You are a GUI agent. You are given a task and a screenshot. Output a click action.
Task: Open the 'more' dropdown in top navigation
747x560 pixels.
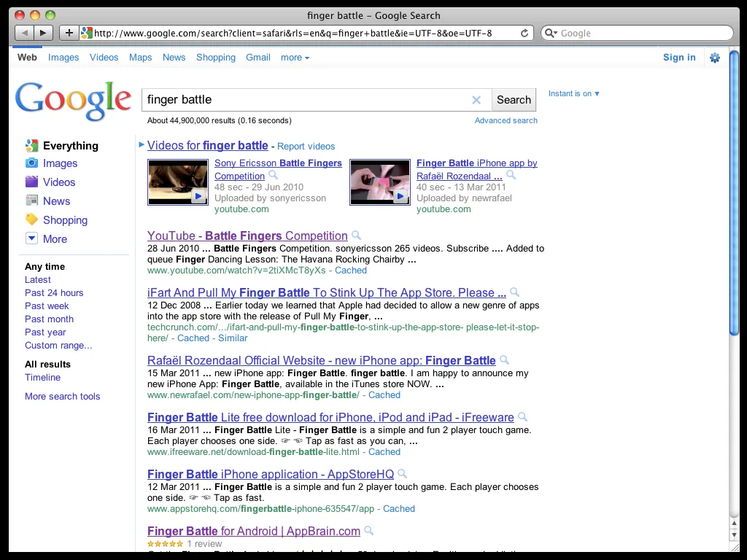pyautogui.click(x=295, y=58)
